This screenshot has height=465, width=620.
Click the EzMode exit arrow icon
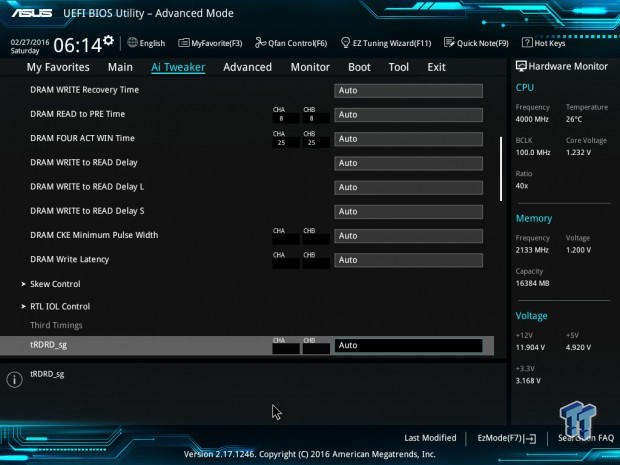(x=531, y=439)
